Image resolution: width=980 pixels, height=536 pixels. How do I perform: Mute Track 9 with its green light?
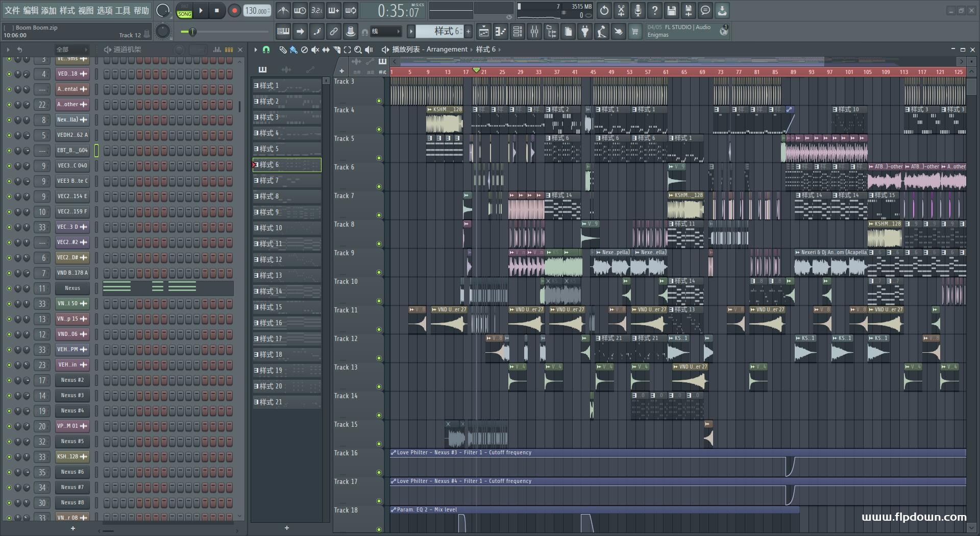379,273
